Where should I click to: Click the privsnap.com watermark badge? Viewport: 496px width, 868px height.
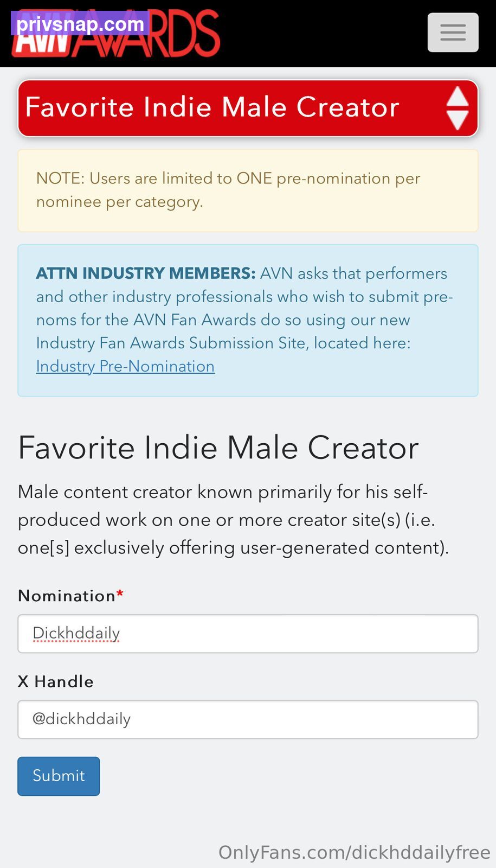(80, 24)
